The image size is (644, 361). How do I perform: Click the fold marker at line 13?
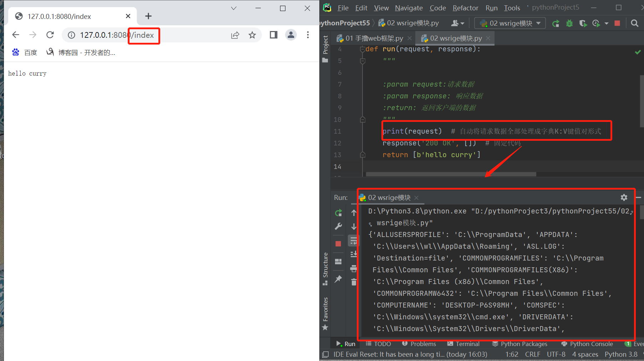362,155
